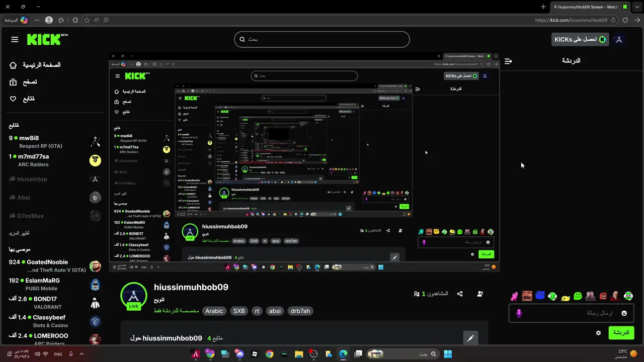Screen dimensions: 644x362
Task: Open the moderator tools person icon
Action: pos(480,294)
